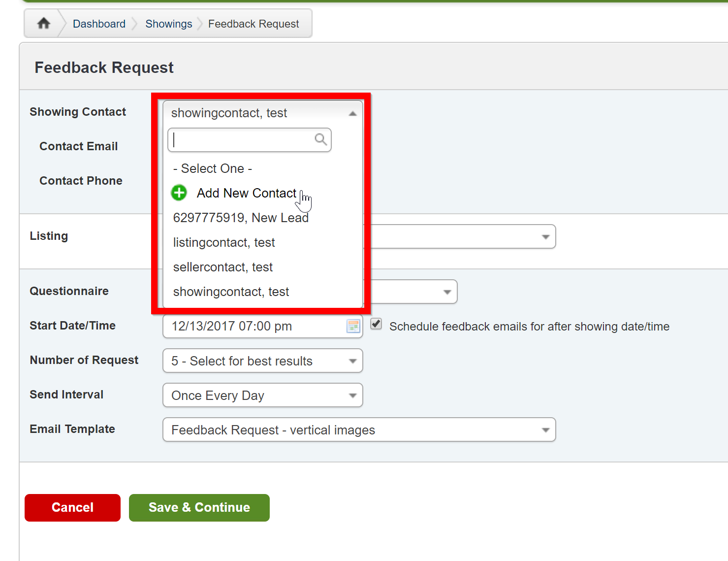The height and width of the screenshot is (561, 728).
Task: Open the calendar picker for Start Date/Time
Action: tap(353, 326)
